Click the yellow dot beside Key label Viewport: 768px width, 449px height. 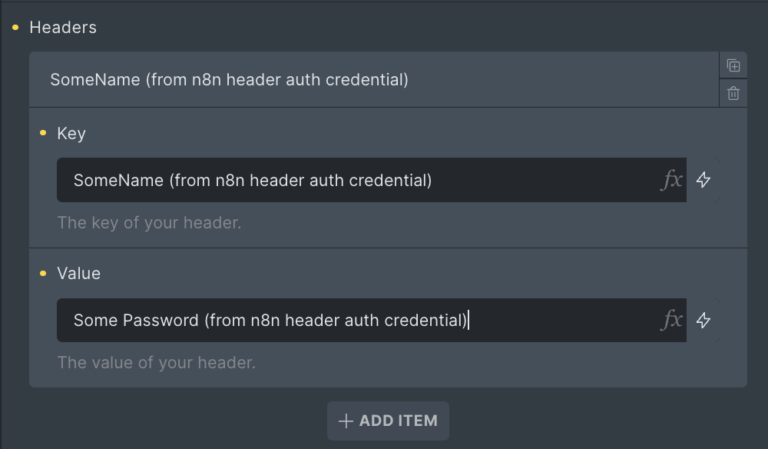[x=42, y=133]
